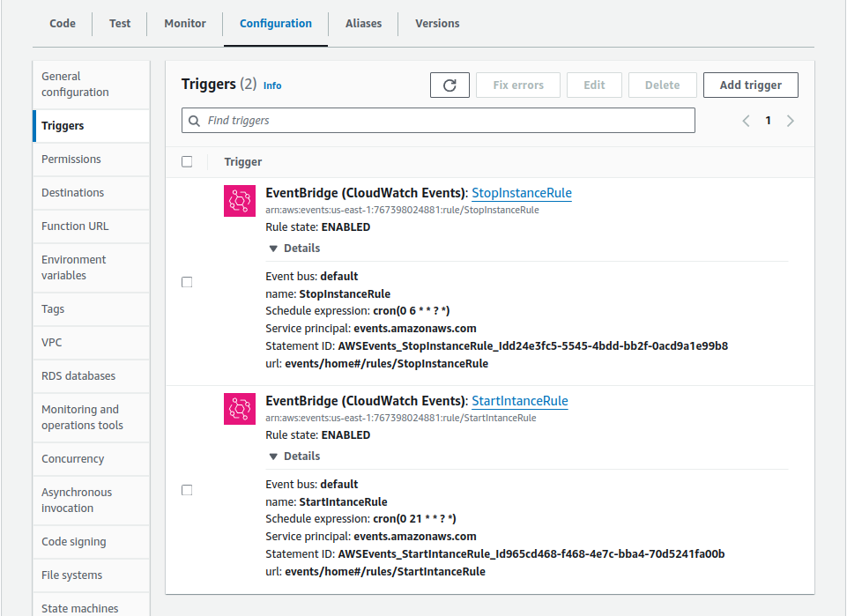Click the next page chevron
Image resolution: width=847 pixels, height=616 pixels.
point(790,120)
